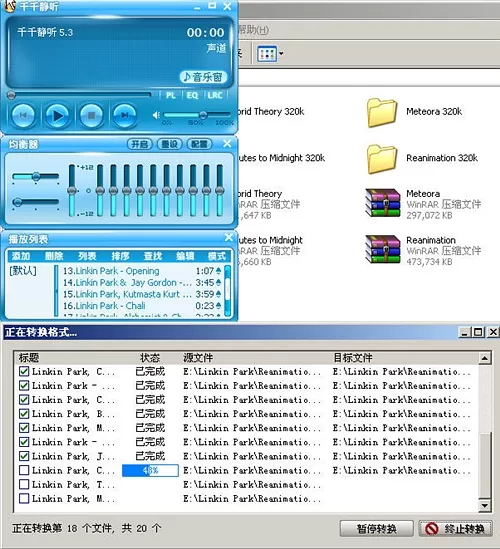This screenshot has width=500, height=549.
Task: Select the [默认] playlist
Action: [x=23, y=271]
